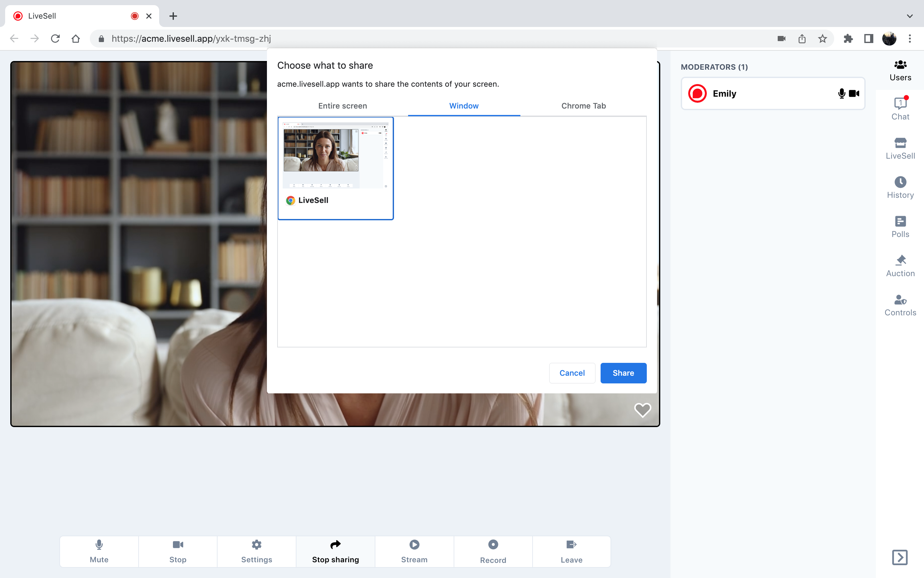Image resolution: width=924 pixels, height=578 pixels.
Task: Click Stop sharing button
Action: pyautogui.click(x=335, y=551)
